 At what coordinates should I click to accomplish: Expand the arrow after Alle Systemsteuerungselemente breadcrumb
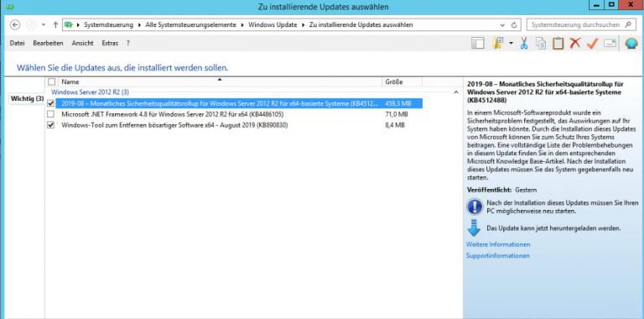[x=241, y=24]
